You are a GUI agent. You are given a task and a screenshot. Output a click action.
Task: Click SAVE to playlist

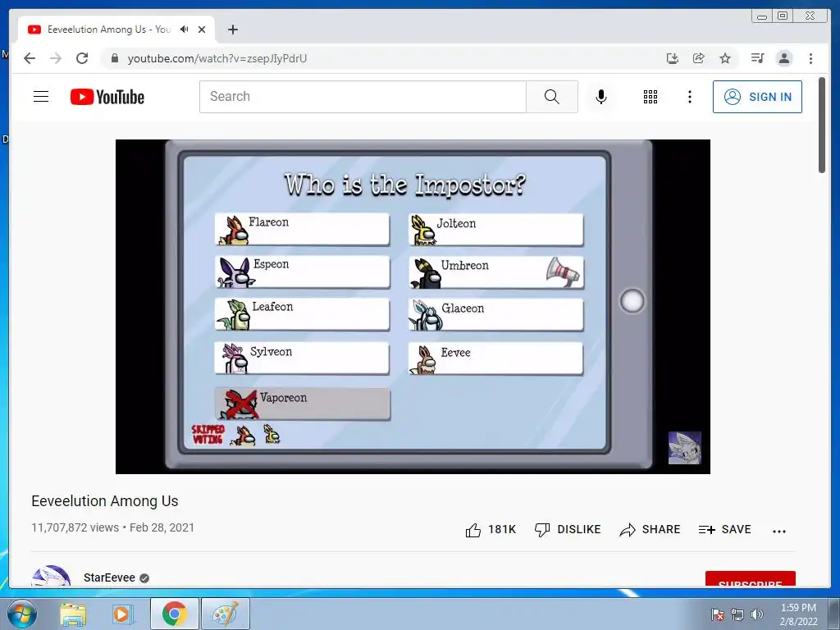tap(725, 530)
